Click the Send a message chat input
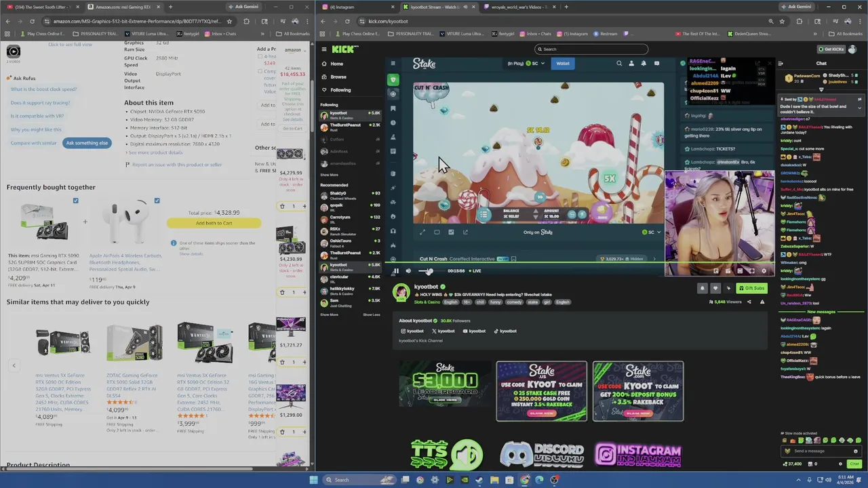Image resolution: width=868 pixels, height=488 pixels. 821,451
